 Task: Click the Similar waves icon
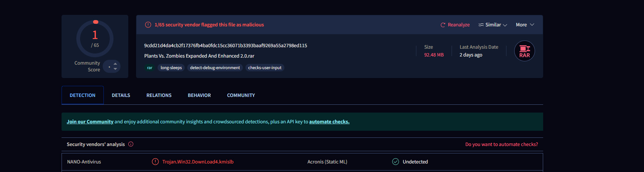[481, 25]
